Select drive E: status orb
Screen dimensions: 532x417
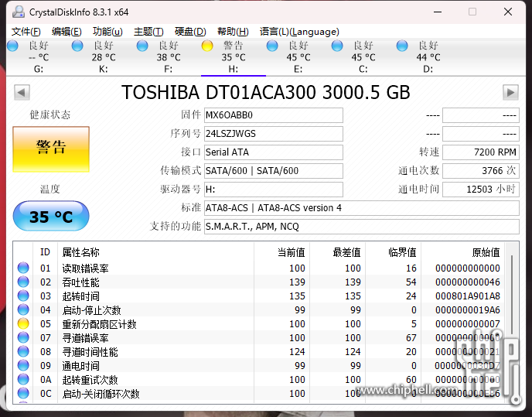tap(272, 46)
